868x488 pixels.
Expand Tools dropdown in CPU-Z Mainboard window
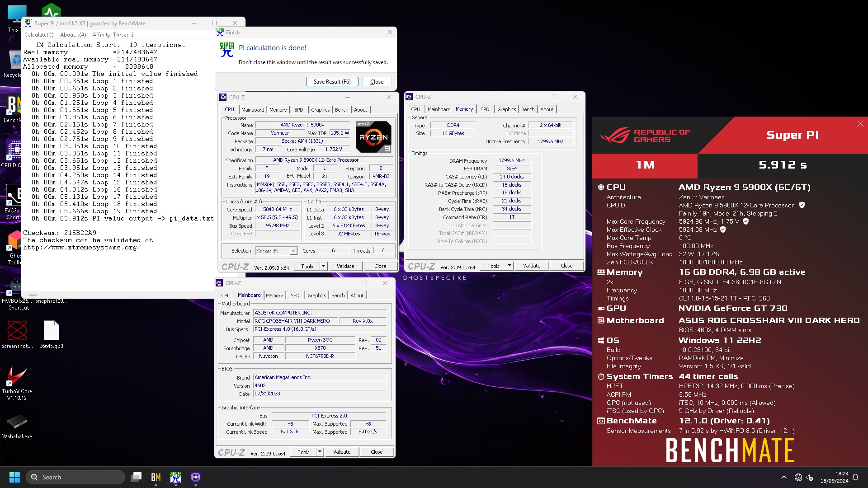(320, 452)
